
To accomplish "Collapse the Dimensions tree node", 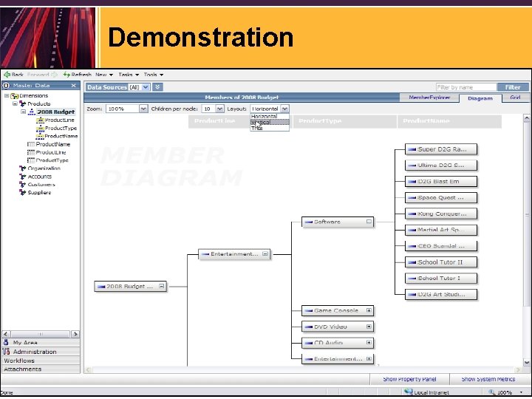I will click(7, 96).
